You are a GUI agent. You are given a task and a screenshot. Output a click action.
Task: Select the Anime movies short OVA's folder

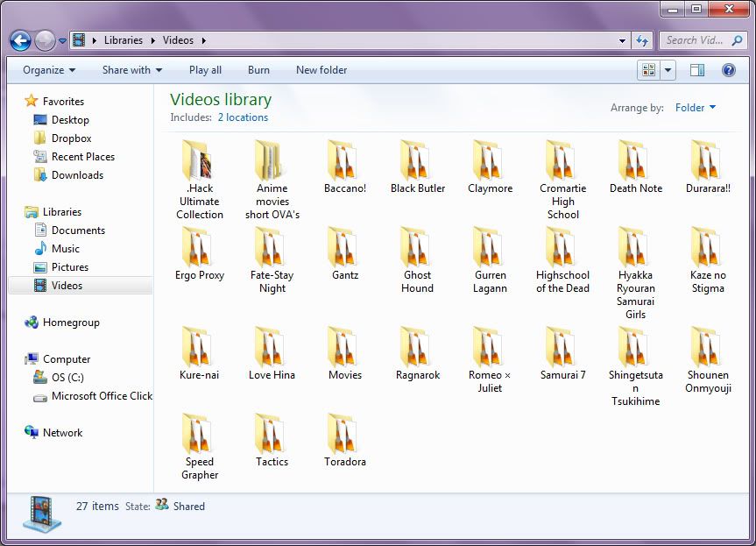tap(272, 180)
